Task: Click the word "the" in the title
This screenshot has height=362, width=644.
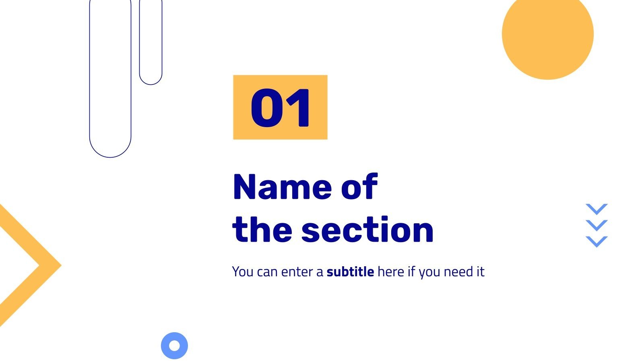Action: coord(262,230)
